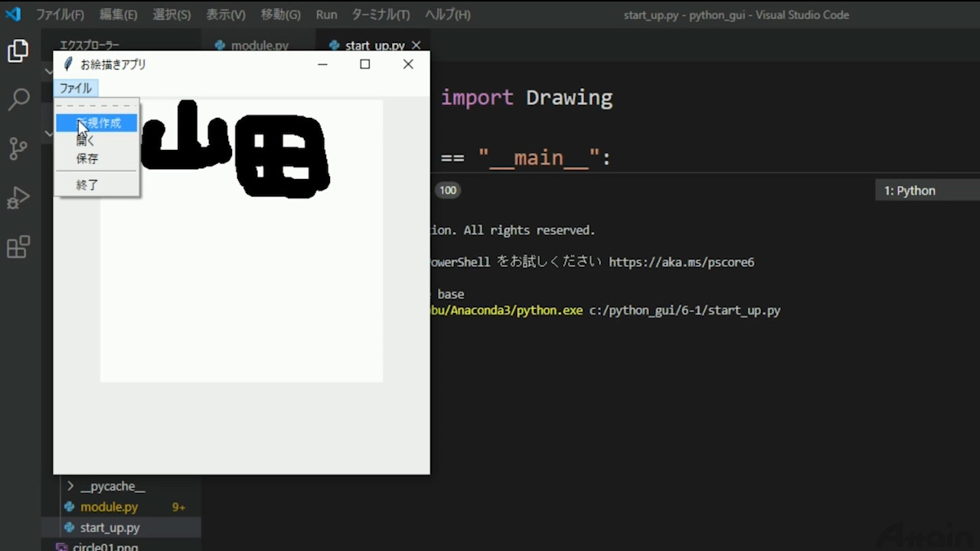Open the ターミナル(T) menu in VS Code
Screen dimensions: 980x551
[x=380, y=15]
